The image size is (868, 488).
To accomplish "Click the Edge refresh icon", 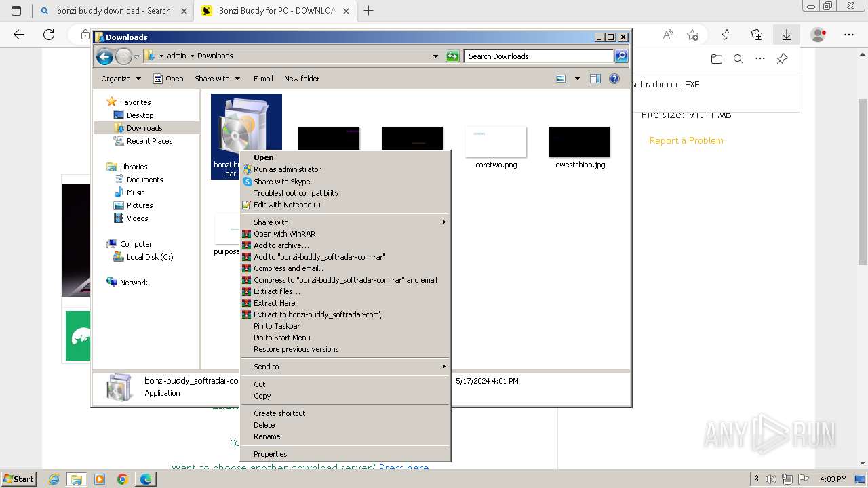I will [49, 35].
